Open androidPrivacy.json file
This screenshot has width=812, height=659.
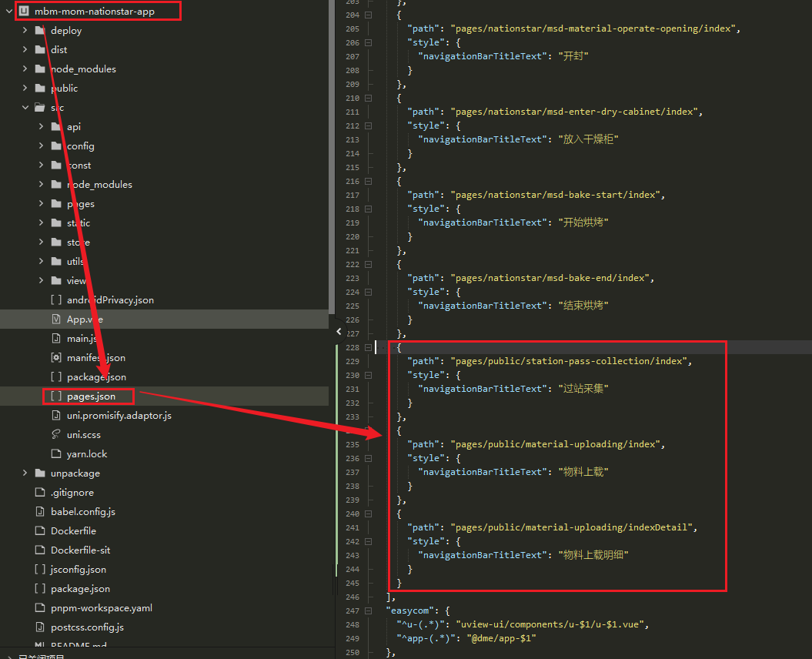click(x=110, y=300)
